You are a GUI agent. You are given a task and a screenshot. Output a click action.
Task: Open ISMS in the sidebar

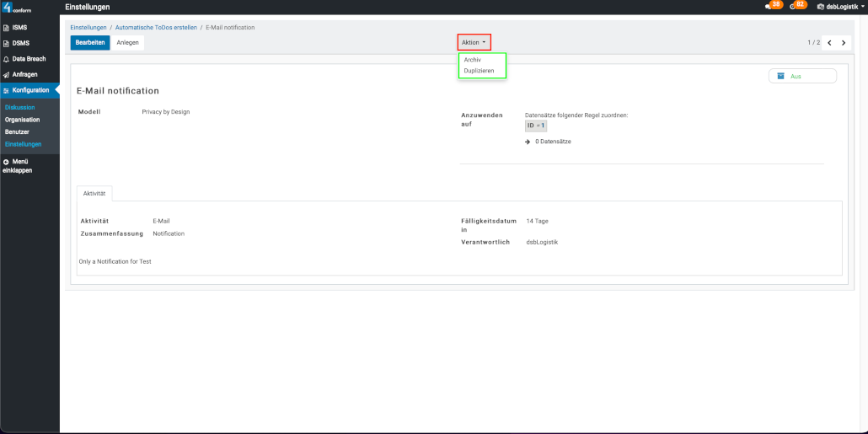pos(19,28)
